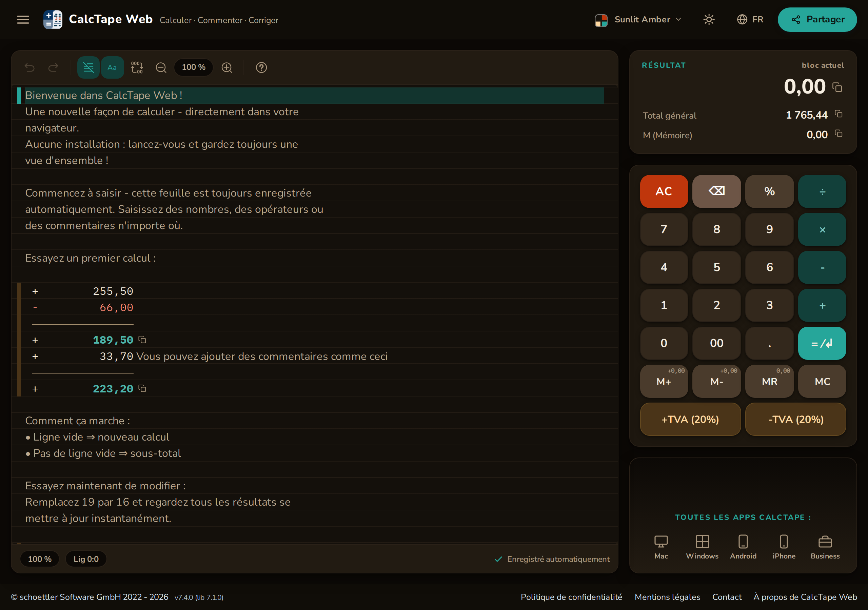The height and width of the screenshot is (610, 868).
Task: Click the M+ memory add key
Action: pos(664,381)
